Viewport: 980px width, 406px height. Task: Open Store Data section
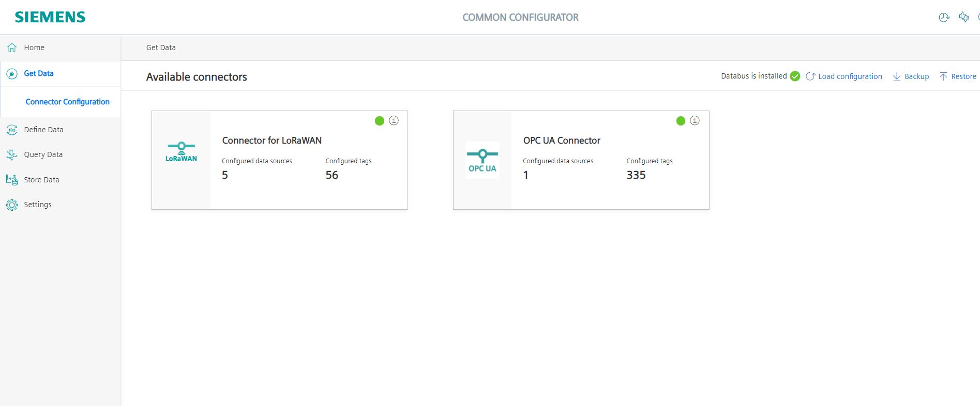(x=61, y=180)
